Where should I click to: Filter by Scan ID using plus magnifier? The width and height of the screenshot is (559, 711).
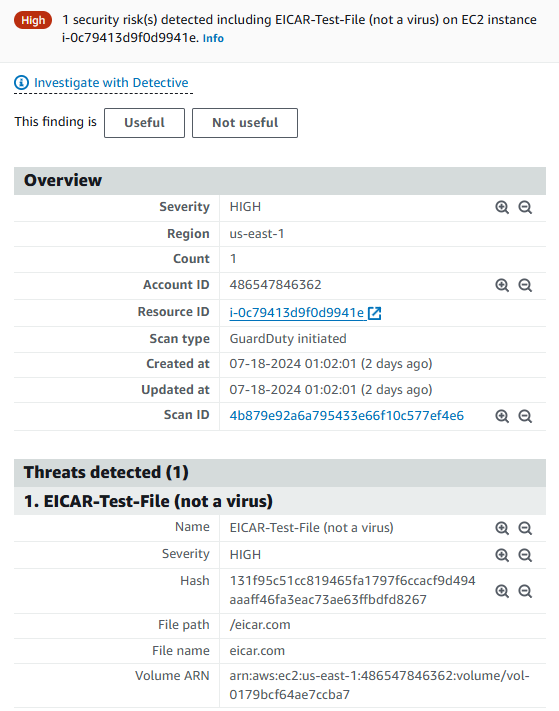tap(502, 416)
